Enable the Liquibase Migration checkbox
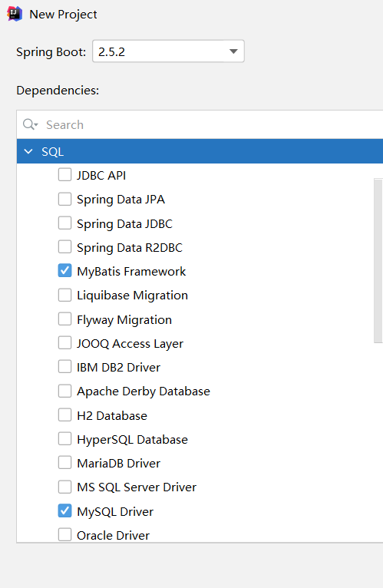The width and height of the screenshot is (383, 588). tap(65, 295)
